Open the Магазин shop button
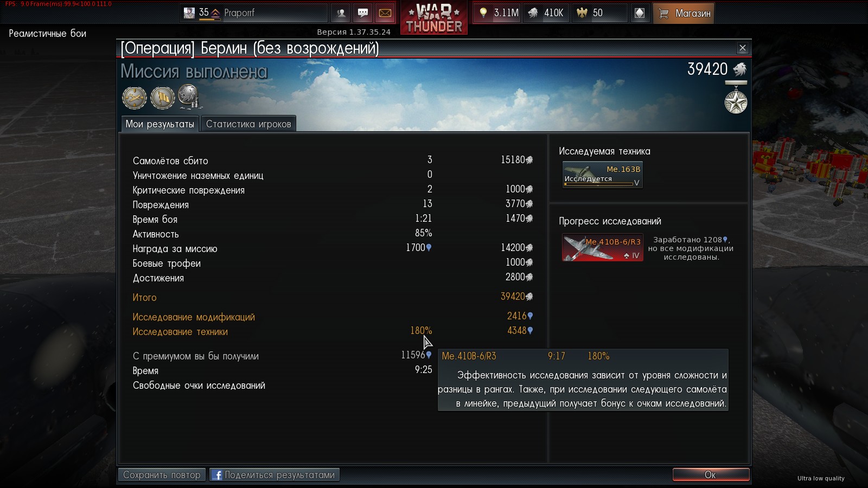This screenshot has height=488, width=868. [684, 13]
